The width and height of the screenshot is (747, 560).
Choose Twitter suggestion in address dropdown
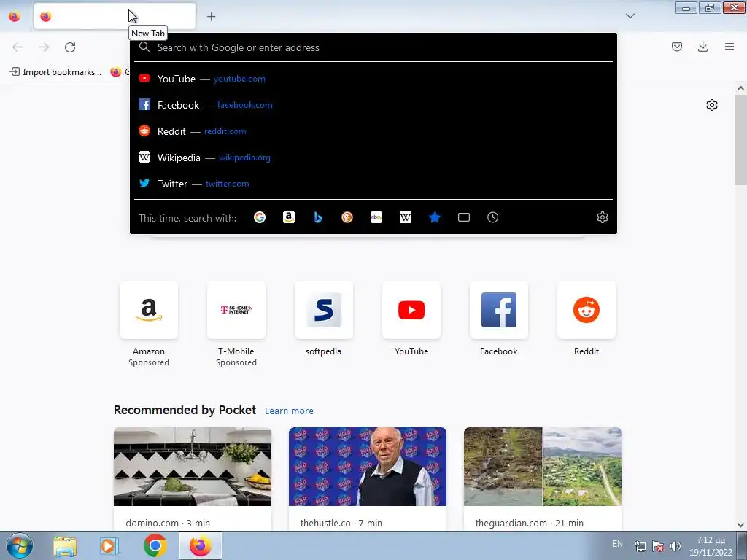pos(373,183)
